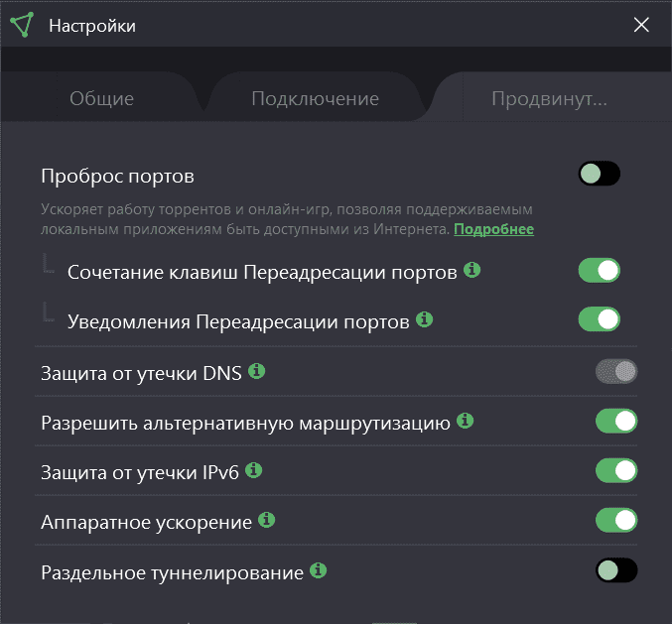Click info icon for Разрешить альтернативную маршрутизацию
672x624 pixels.
[465, 422]
